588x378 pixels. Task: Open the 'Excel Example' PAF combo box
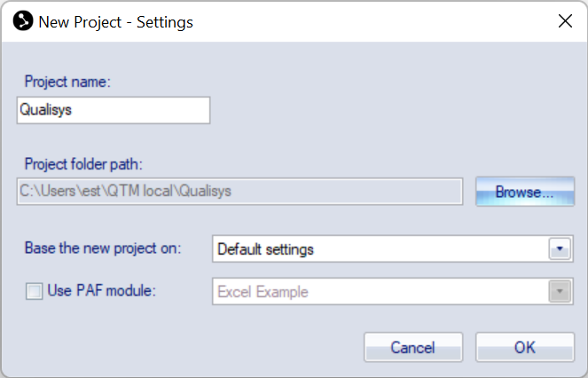point(381,291)
